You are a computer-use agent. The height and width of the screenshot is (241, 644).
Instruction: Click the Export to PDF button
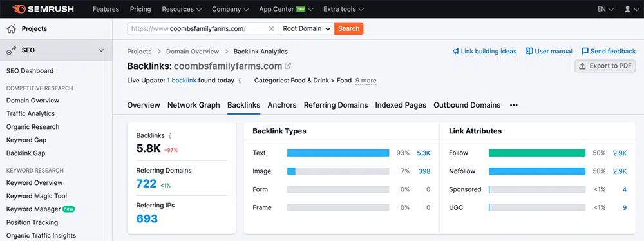[x=605, y=66]
